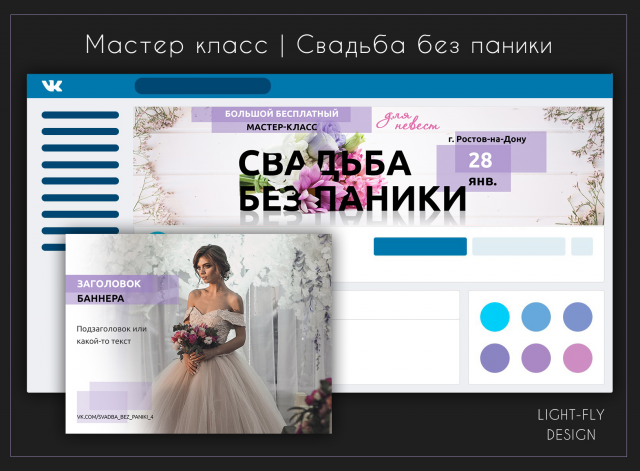
Task: Pick the cyan color swatch
Action: pyautogui.click(x=495, y=317)
